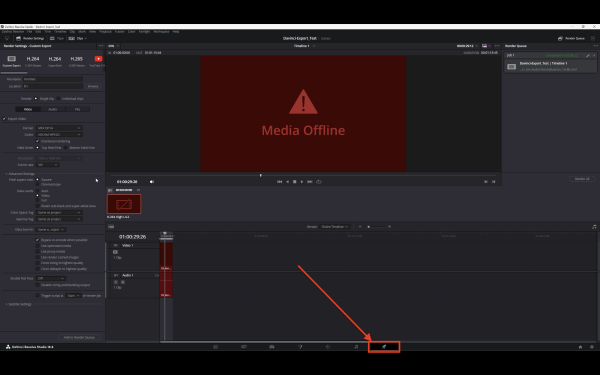This screenshot has height=375, width=600.
Task: Toggle Interlaced rendering checkbox
Action: [38, 141]
